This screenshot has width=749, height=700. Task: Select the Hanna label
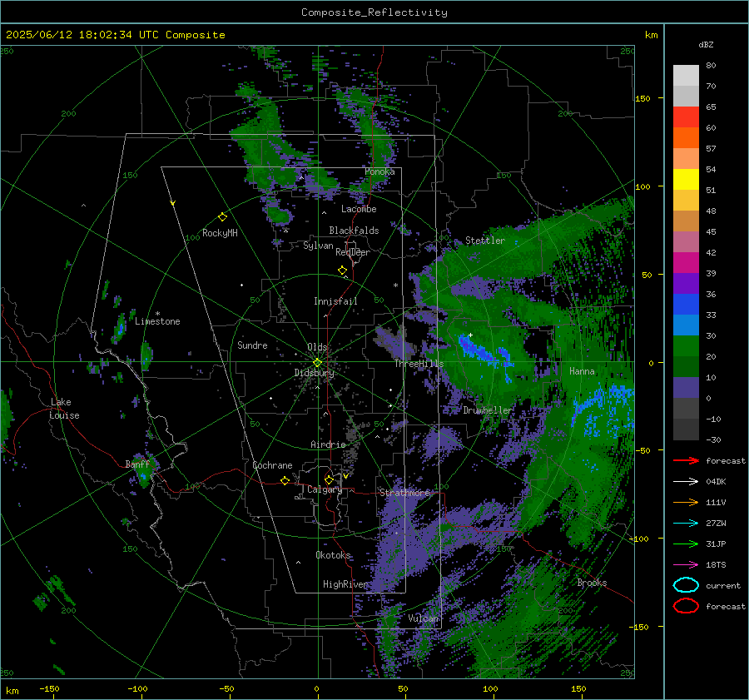(582, 371)
